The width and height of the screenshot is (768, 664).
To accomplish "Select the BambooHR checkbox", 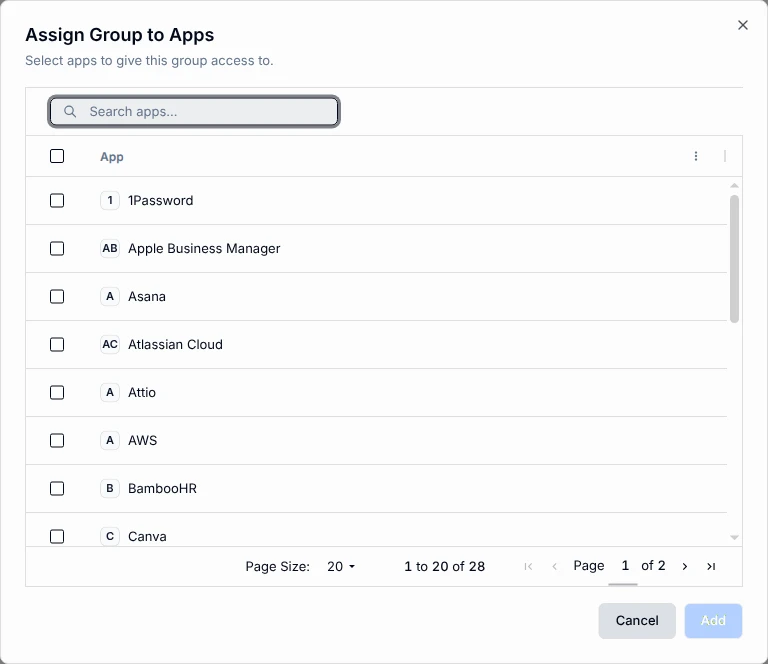I will point(57,488).
